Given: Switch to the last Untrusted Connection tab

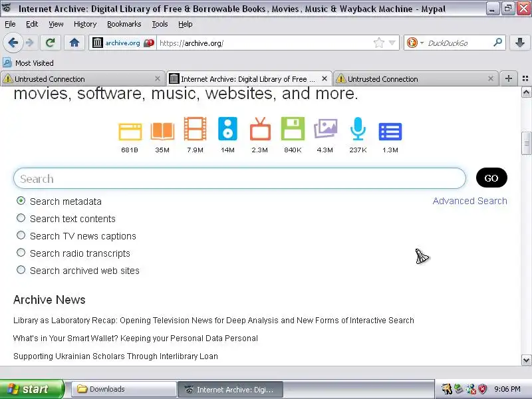Looking at the screenshot, I should coord(416,79).
